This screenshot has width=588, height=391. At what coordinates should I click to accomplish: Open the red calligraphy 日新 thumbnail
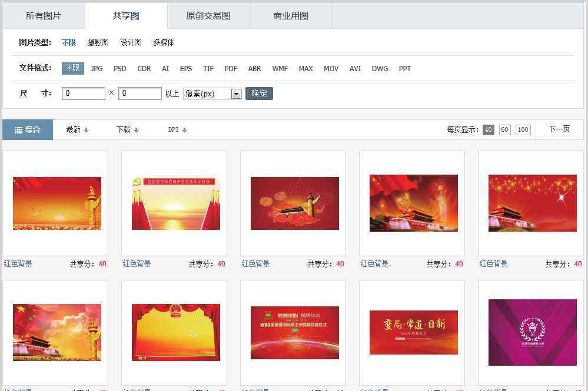414,333
